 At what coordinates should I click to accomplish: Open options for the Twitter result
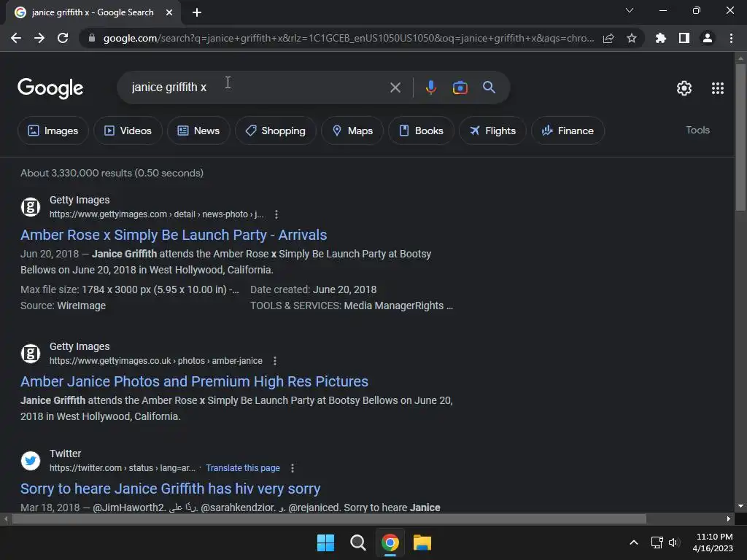(293, 468)
